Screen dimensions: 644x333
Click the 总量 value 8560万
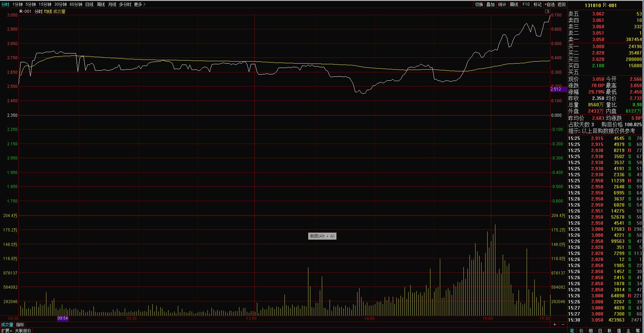click(x=596, y=105)
